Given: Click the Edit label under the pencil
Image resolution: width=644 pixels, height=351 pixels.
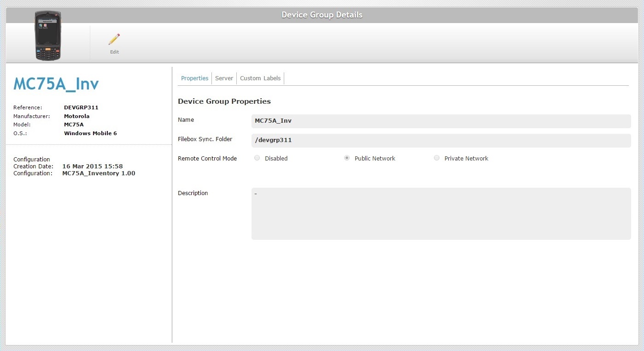Looking at the screenshot, I should coord(114,52).
